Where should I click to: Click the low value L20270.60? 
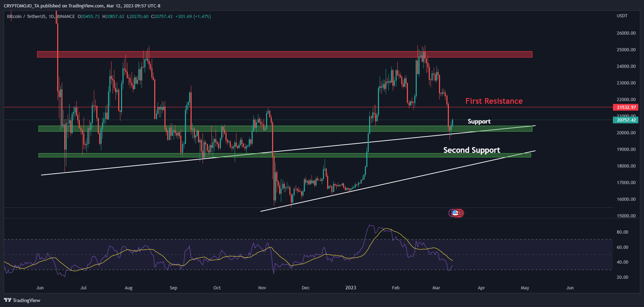[x=138, y=17]
